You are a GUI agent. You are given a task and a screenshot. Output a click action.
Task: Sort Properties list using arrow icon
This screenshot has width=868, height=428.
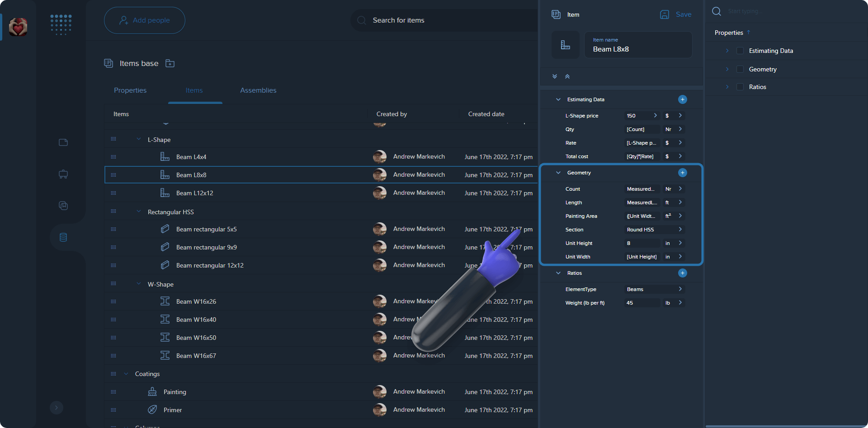[x=749, y=33]
